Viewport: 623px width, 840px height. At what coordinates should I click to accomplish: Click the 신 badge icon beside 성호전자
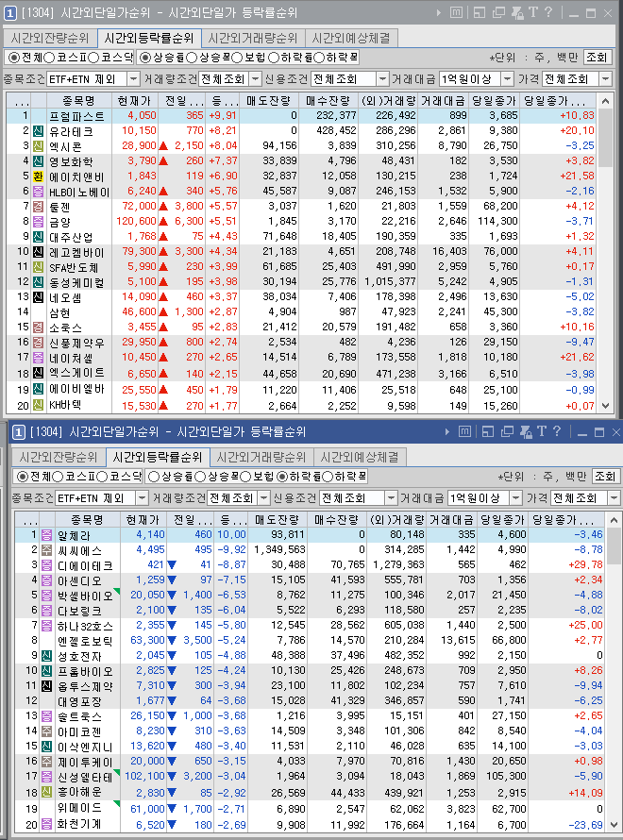(46, 655)
